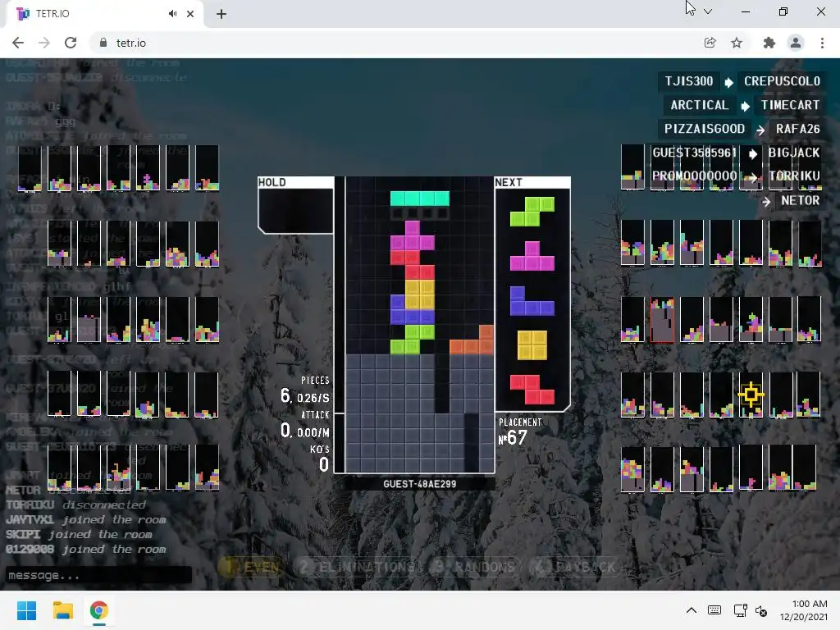Click the GUEST3585961 name in kill feed
This screenshot has height=630, width=840.
point(694,153)
